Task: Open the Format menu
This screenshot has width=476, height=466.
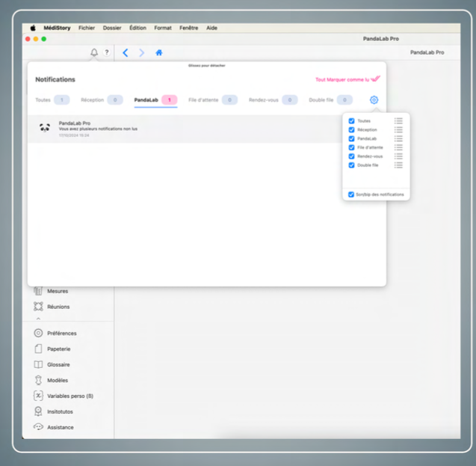Action: (163, 28)
